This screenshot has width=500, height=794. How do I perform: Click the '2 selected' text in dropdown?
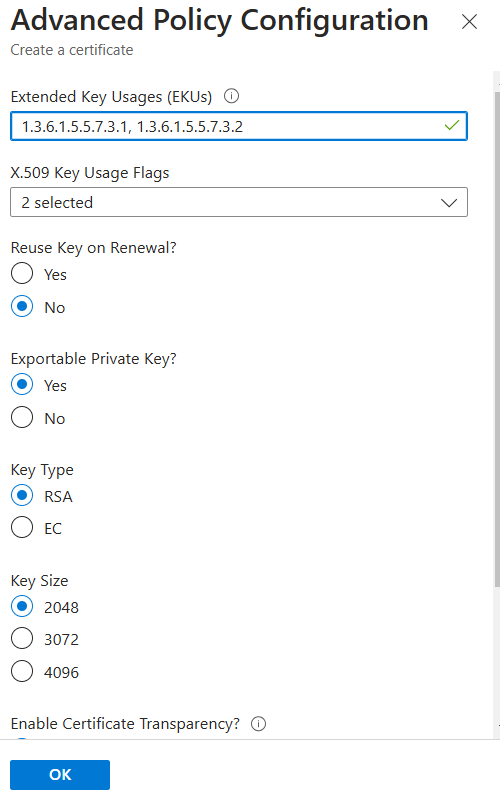click(x=57, y=203)
